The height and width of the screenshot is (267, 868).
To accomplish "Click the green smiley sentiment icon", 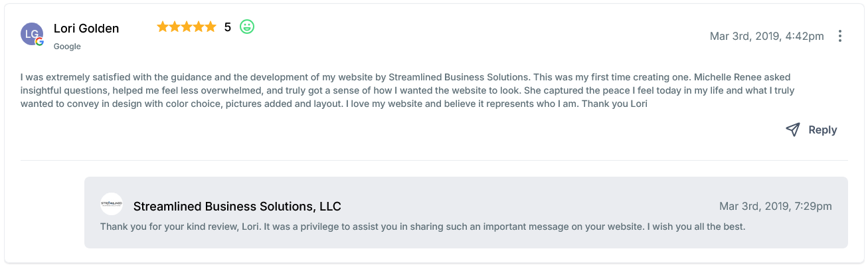I will click(x=247, y=27).
